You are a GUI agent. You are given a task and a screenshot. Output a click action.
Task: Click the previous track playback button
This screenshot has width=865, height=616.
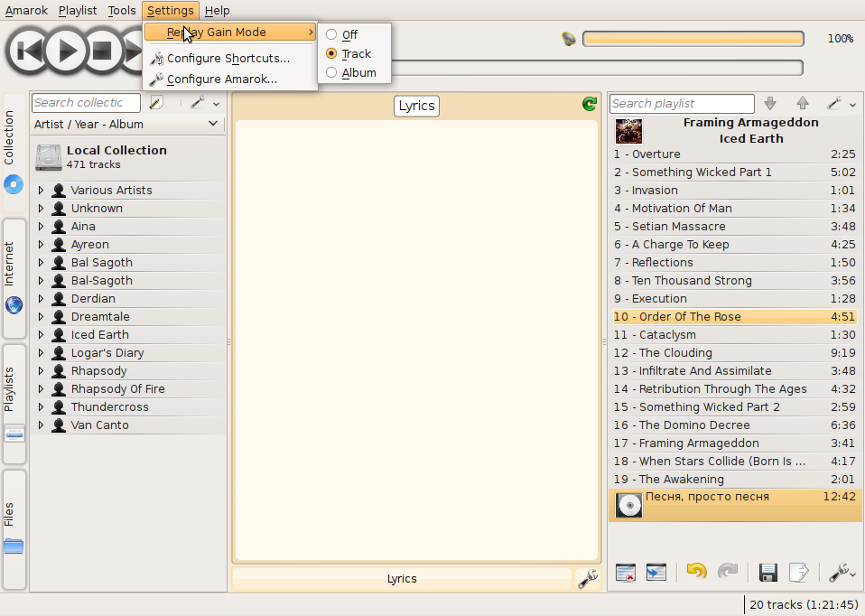click(x=29, y=51)
